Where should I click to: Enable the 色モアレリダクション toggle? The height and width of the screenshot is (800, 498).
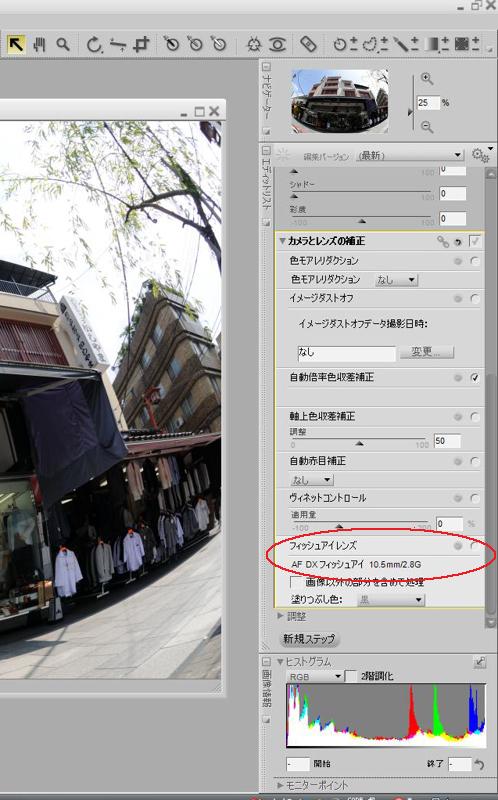(475, 261)
